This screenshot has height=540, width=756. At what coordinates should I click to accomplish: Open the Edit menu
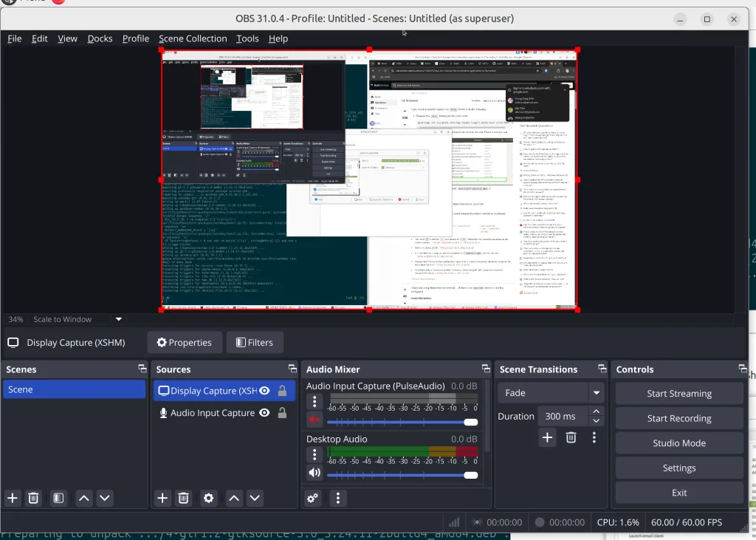click(40, 38)
